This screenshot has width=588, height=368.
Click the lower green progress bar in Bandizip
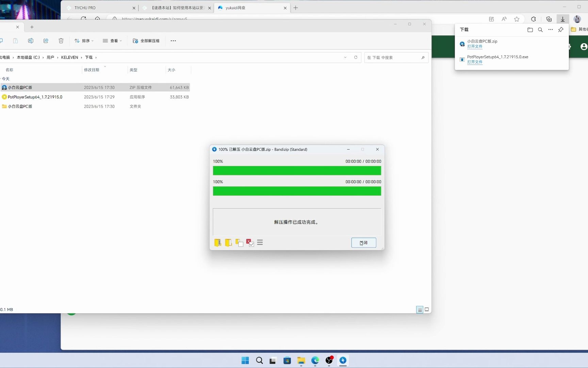(x=297, y=191)
